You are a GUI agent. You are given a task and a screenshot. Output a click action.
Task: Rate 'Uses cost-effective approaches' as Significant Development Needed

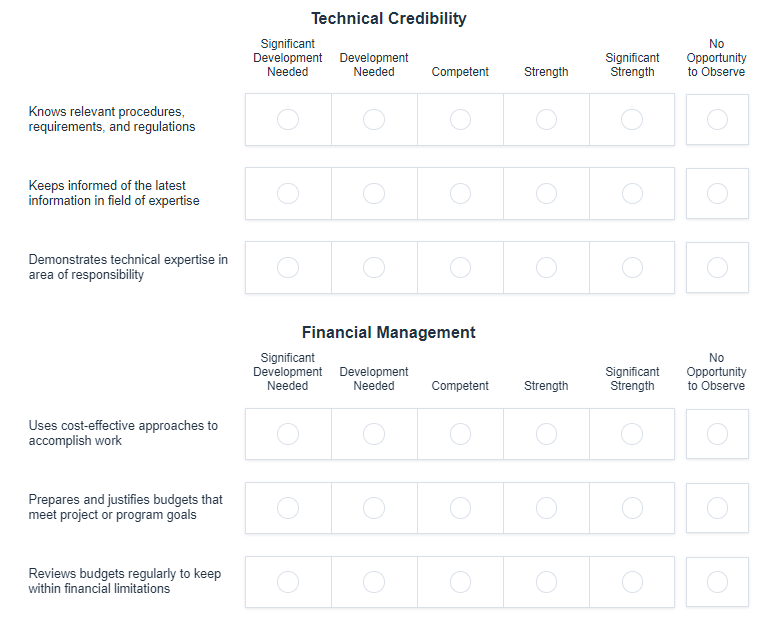pos(288,434)
